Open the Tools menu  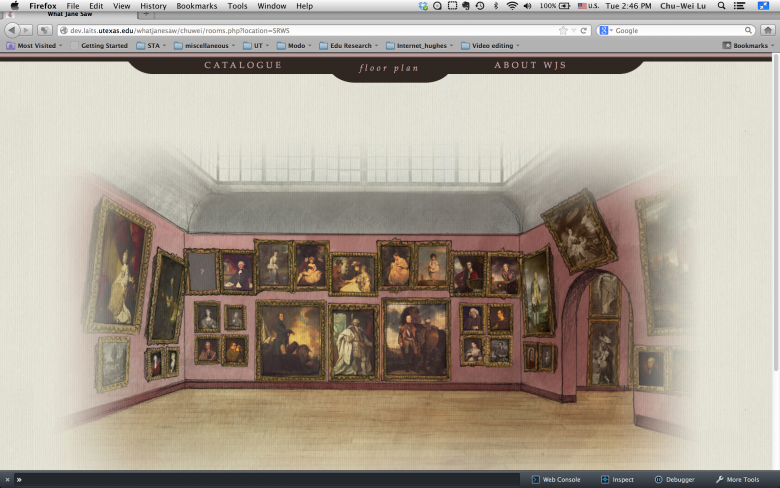[x=237, y=6]
